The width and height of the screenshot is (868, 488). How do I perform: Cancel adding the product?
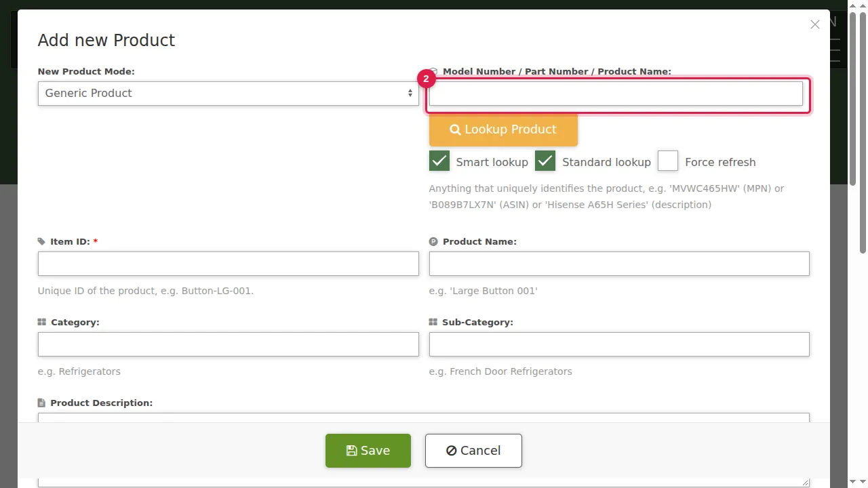click(x=473, y=451)
